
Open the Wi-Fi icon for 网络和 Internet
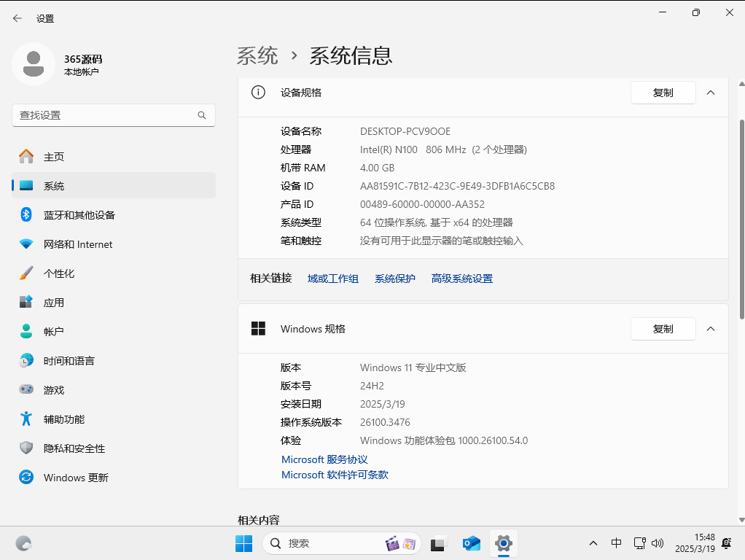(26, 244)
